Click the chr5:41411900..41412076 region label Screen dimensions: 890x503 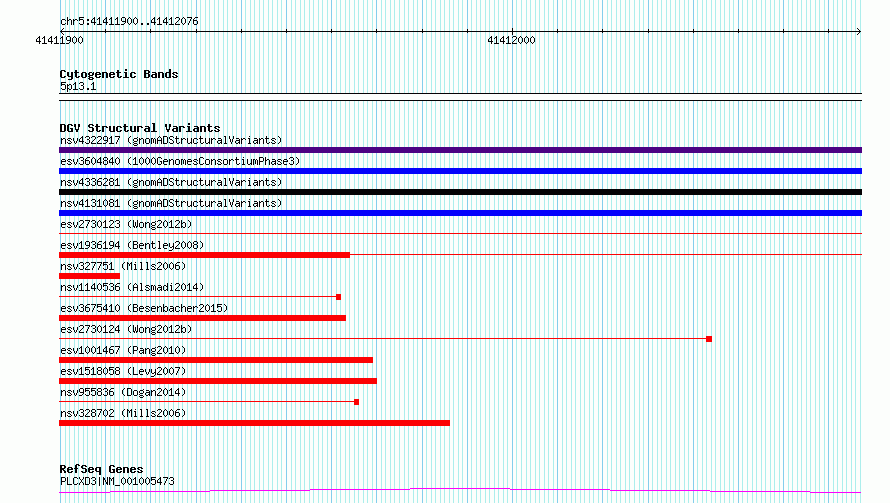tap(129, 22)
